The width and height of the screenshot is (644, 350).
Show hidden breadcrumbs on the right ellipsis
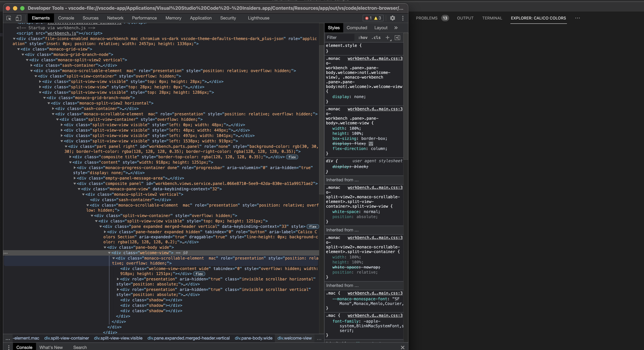click(x=319, y=339)
